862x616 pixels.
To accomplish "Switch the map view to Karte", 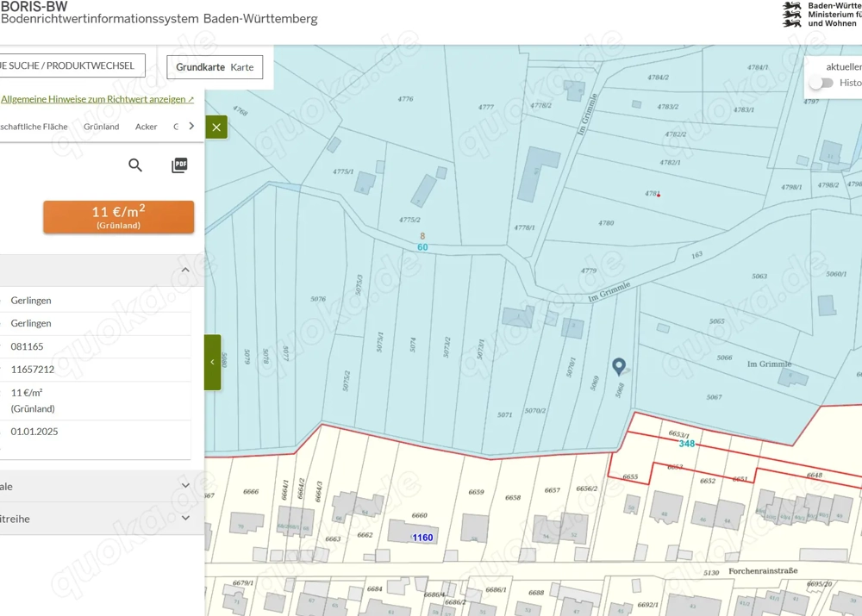I will pyautogui.click(x=242, y=67).
